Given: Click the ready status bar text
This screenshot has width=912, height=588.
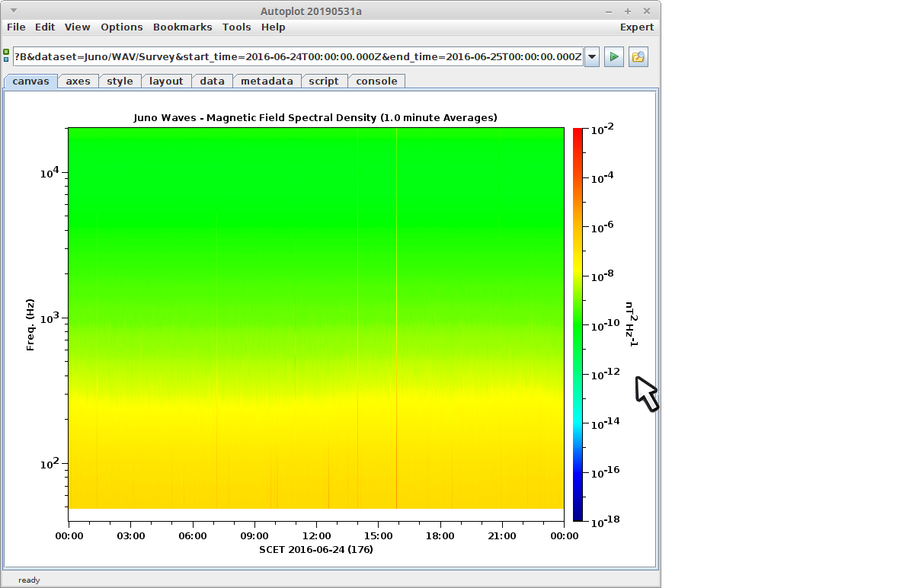Looking at the screenshot, I should pos(29,580).
